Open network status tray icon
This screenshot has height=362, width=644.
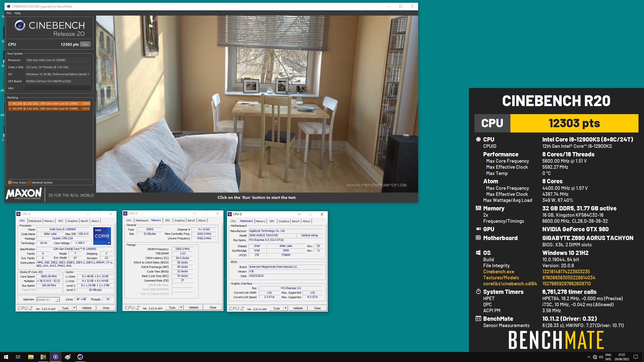click(x=595, y=357)
